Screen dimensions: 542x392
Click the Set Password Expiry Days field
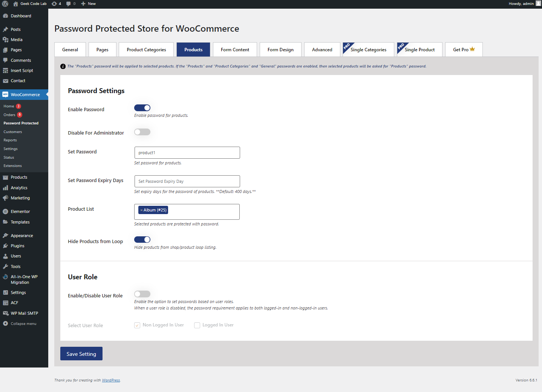point(187,181)
